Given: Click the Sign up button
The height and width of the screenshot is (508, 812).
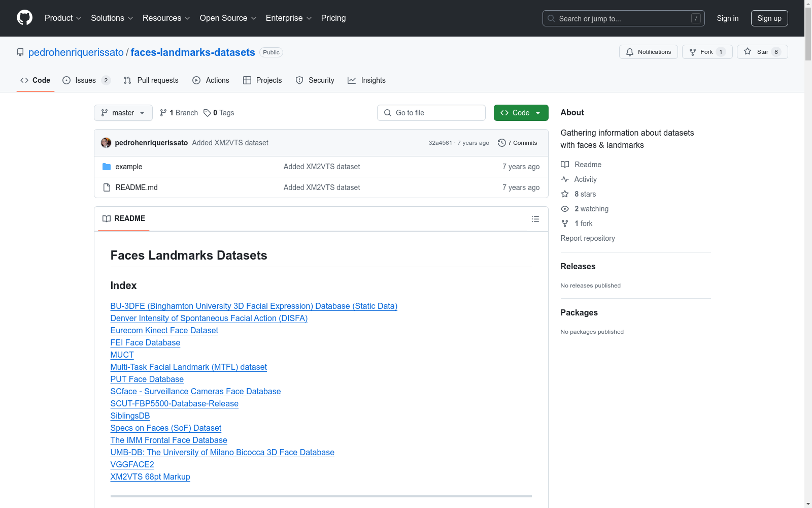Looking at the screenshot, I should pos(769,18).
